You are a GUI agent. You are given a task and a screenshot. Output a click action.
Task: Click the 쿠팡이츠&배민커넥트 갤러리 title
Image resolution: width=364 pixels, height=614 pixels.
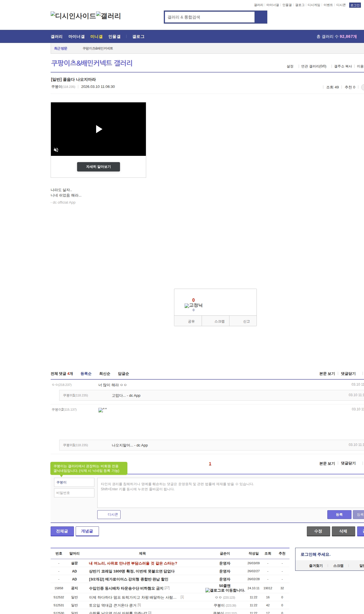click(x=92, y=63)
